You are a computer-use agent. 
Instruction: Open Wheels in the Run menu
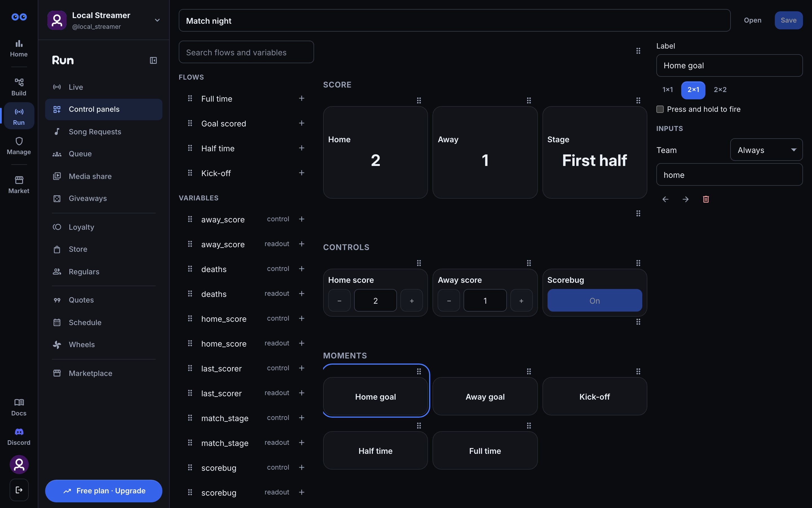pos(104,345)
